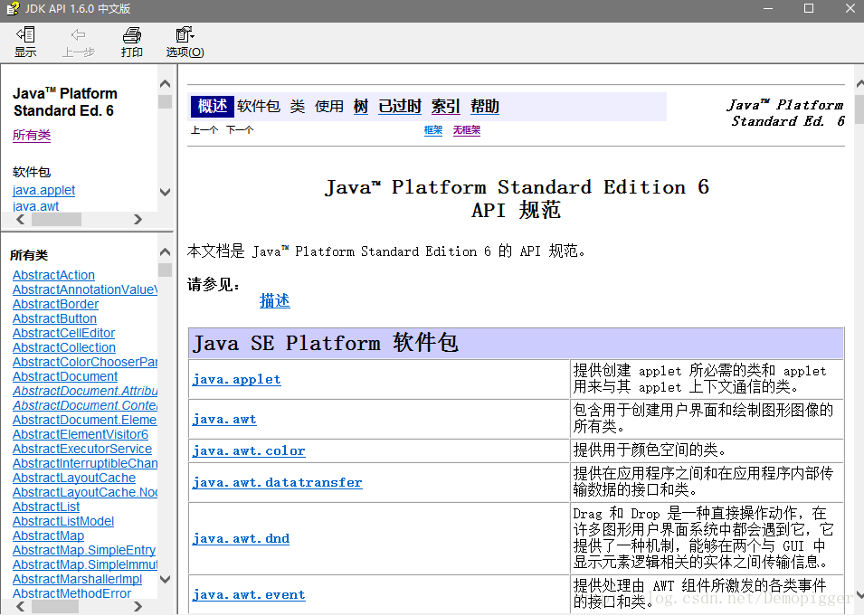The image size is (864, 616).
Task: Open the 索引 (Index) tab
Action: 445,107
